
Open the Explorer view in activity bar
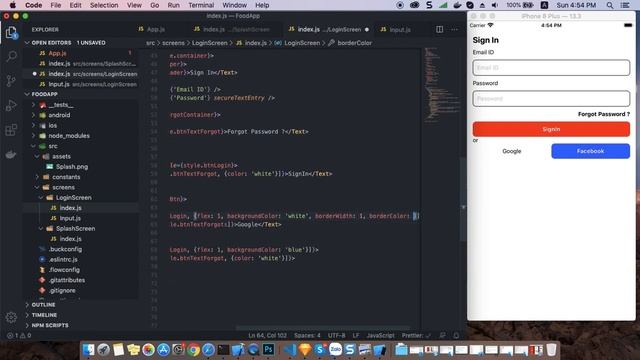pyautogui.click(x=11, y=33)
